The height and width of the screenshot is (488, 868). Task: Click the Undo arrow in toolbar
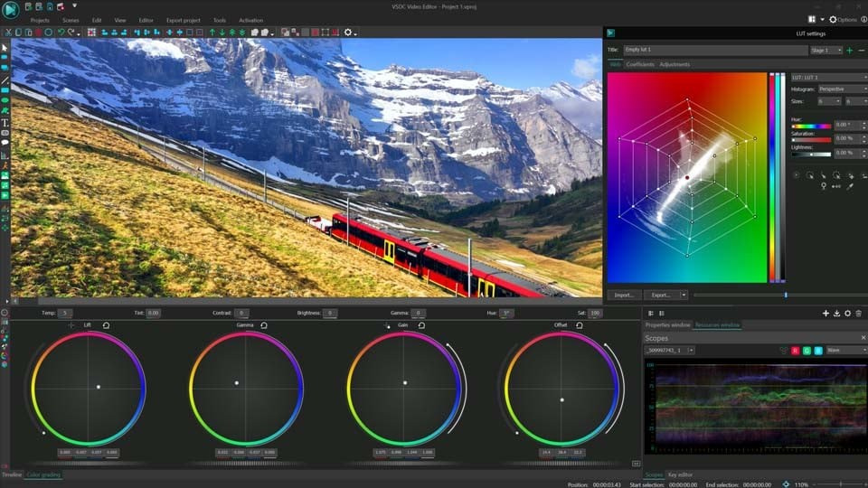tap(61, 33)
